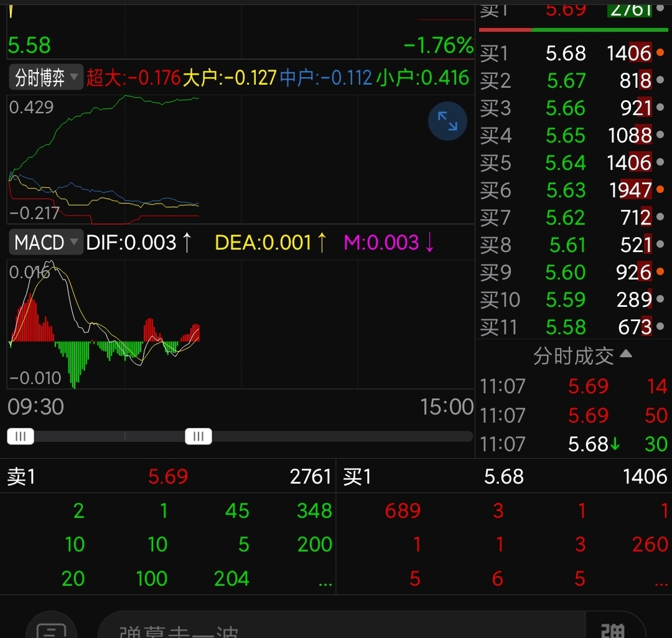
Task: Tap the MACD histogram chart
Action: click(240, 324)
